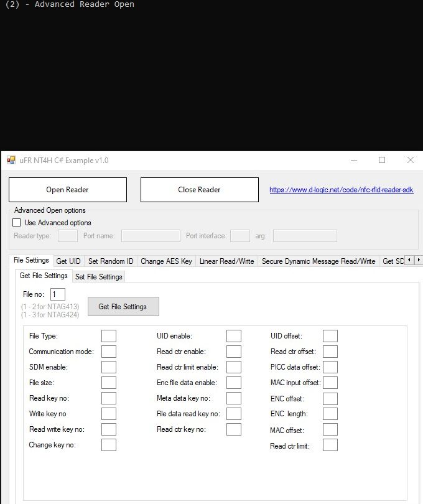Open the partially visible Get SD tab
The width and height of the screenshot is (423, 504).
392,261
